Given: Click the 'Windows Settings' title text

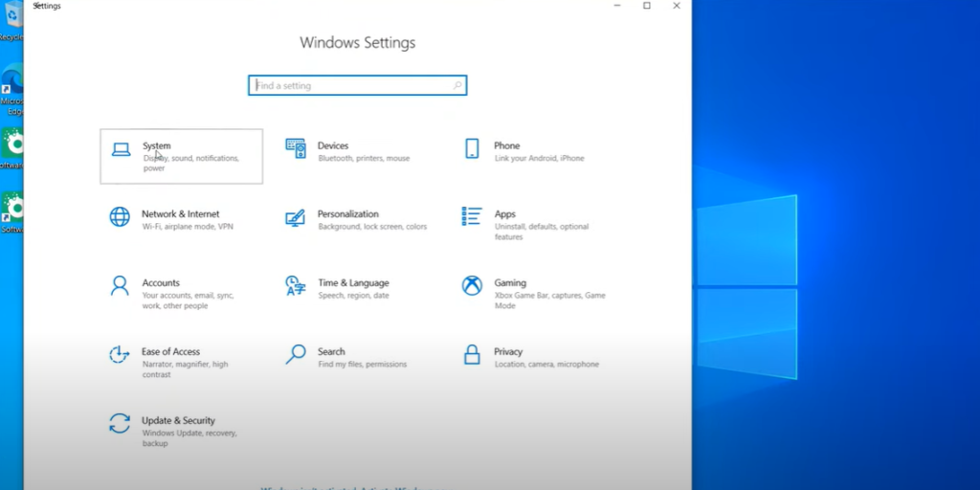Looking at the screenshot, I should point(358,42).
